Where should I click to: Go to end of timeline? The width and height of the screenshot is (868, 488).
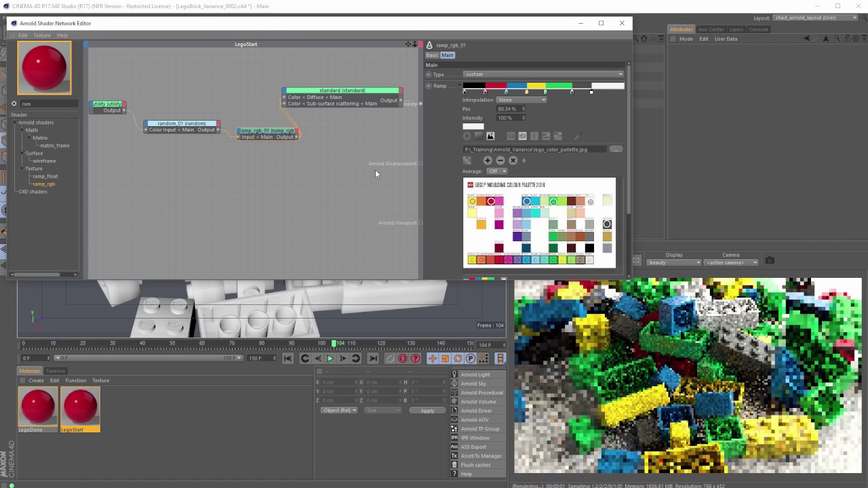[372, 359]
